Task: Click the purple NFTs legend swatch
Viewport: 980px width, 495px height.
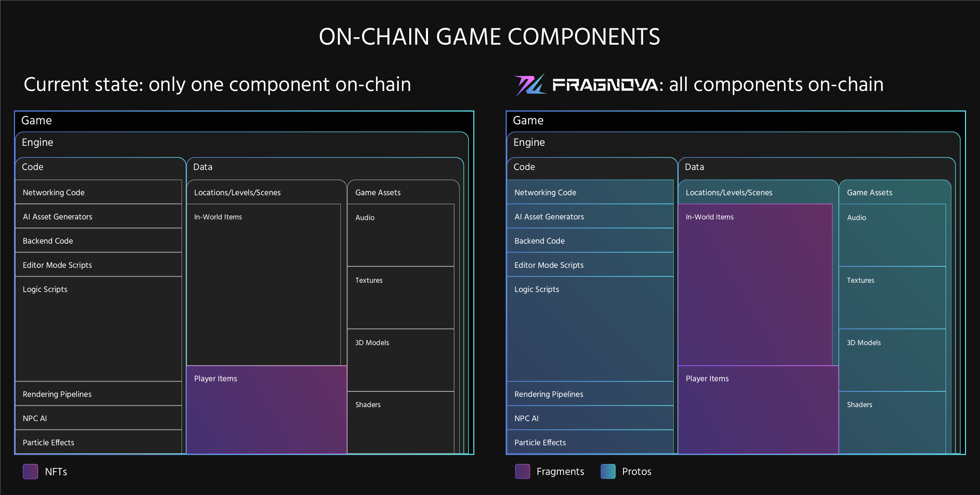Action: pyautogui.click(x=30, y=471)
